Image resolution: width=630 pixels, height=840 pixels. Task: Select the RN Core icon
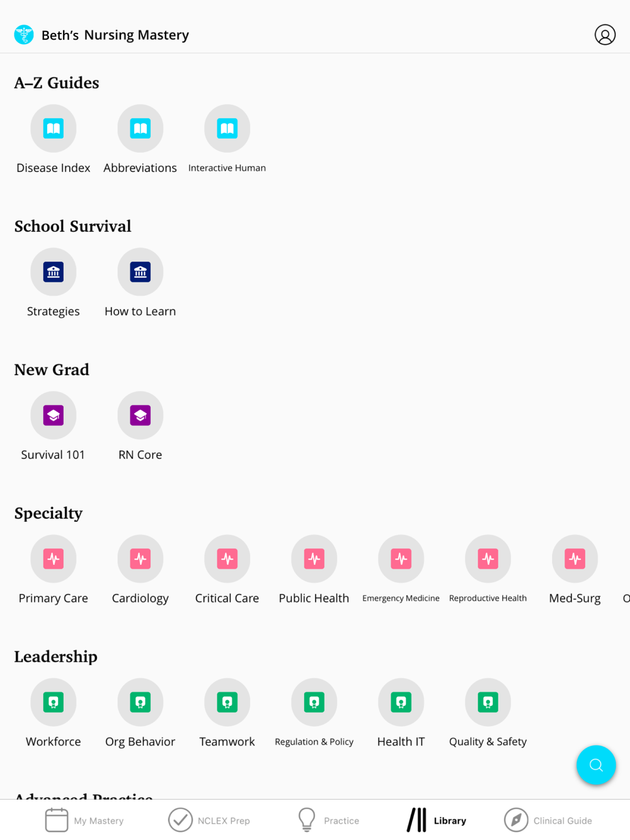[x=140, y=416]
